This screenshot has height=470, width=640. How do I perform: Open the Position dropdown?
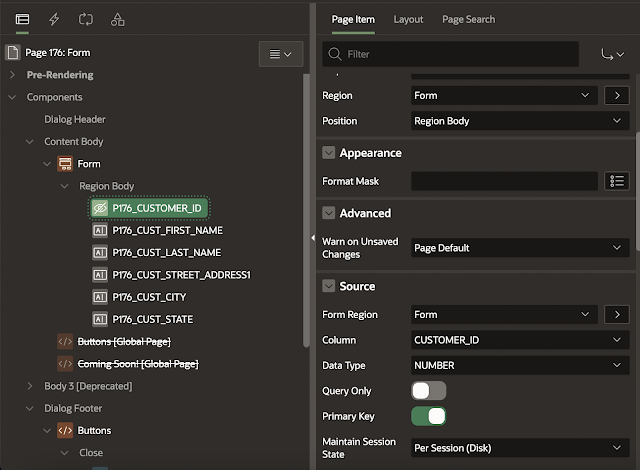click(x=519, y=121)
